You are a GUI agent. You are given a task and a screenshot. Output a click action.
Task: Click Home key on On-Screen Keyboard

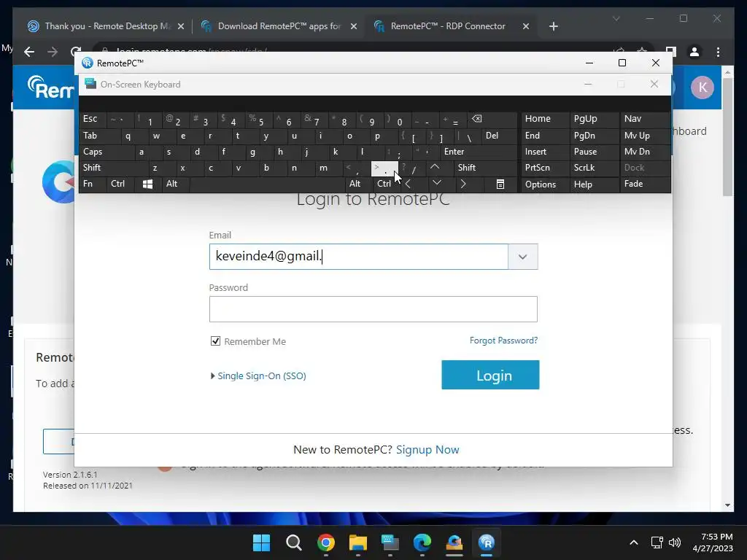coord(546,119)
